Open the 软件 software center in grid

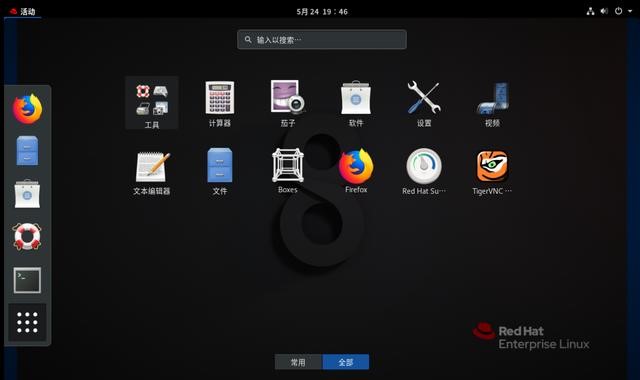point(356,103)
